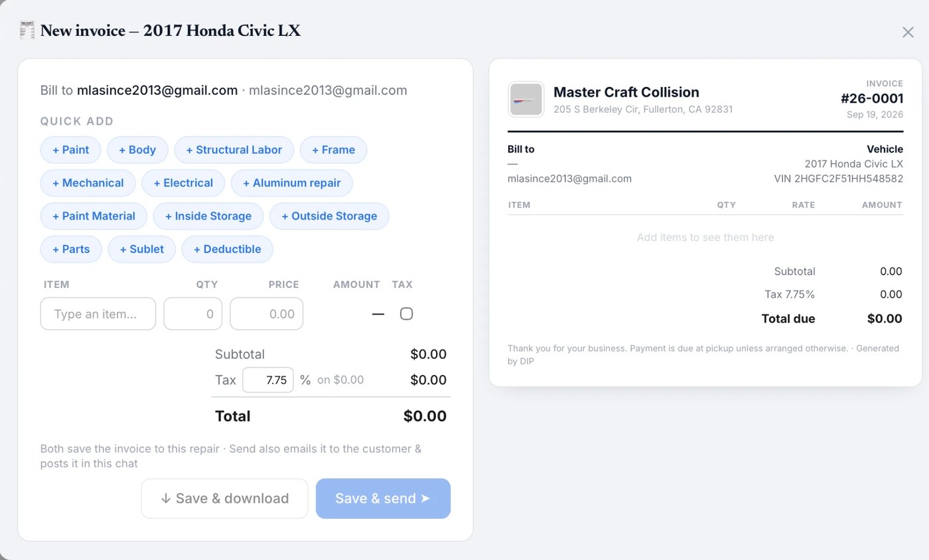Click Save & download button
Screen dimensions: 929x560
tap(225, 498)
